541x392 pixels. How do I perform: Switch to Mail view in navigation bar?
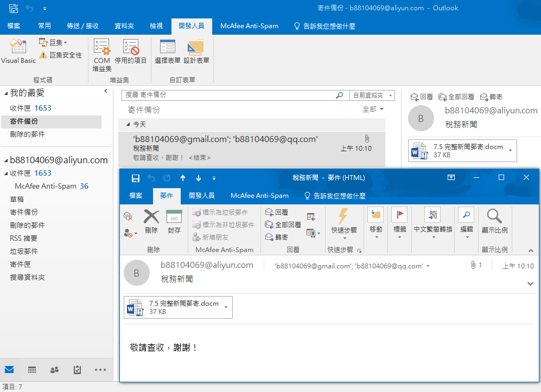(9, 370)
